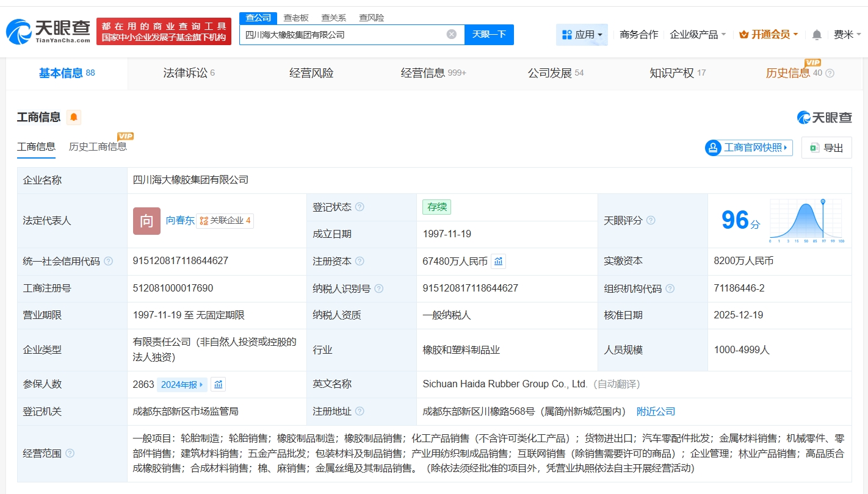The height and width of the screenshot is (494, 868).
Task: Click the 导出 export button
Action: coord(826,148)
